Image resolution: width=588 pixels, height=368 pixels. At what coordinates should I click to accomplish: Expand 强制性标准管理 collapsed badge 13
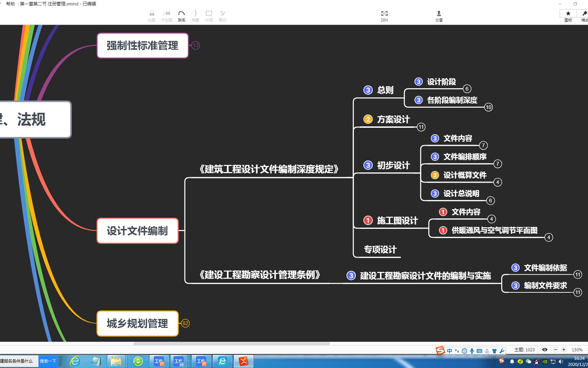pyautogui.click(x=195, y=45)
